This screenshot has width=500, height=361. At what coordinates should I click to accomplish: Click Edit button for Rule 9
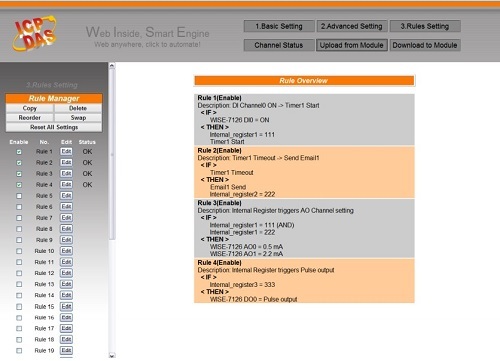(66, 240)
